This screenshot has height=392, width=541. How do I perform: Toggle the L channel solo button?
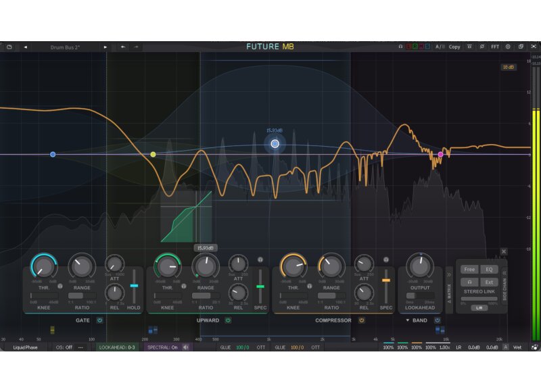pyautogui.click(x=409, y=47)
